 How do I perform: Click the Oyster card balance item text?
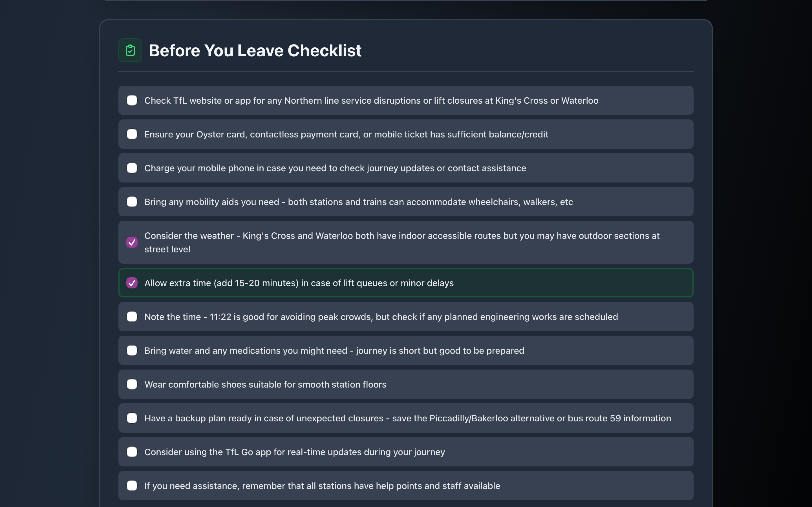click(346, 134)
